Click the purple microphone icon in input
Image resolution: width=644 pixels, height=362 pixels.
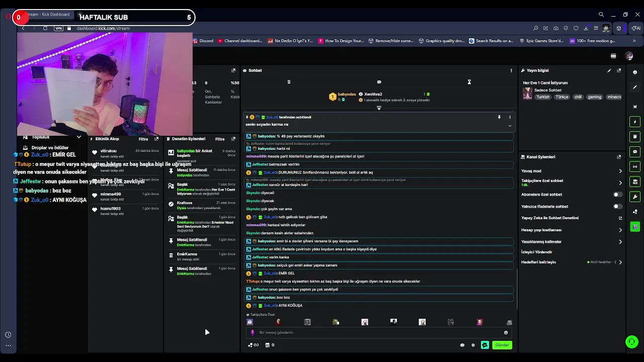click(x=253, y=332)
